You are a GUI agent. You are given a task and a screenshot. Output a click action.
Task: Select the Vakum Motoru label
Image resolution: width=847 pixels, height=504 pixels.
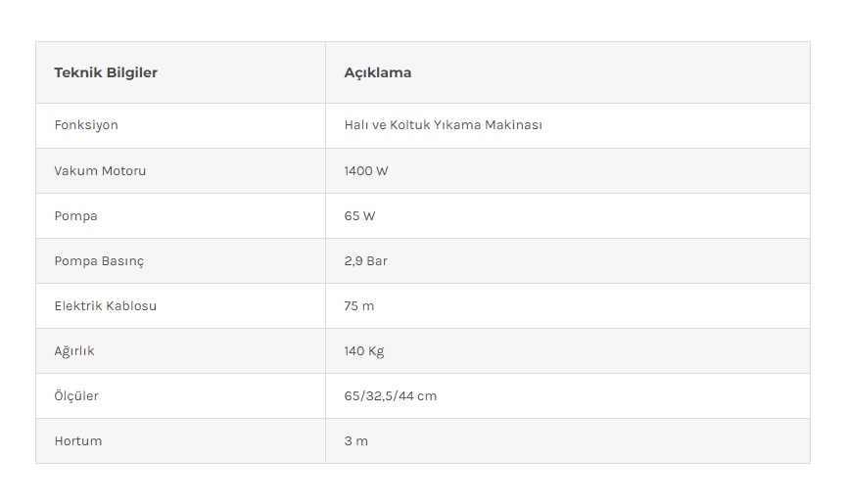[100, 171]
